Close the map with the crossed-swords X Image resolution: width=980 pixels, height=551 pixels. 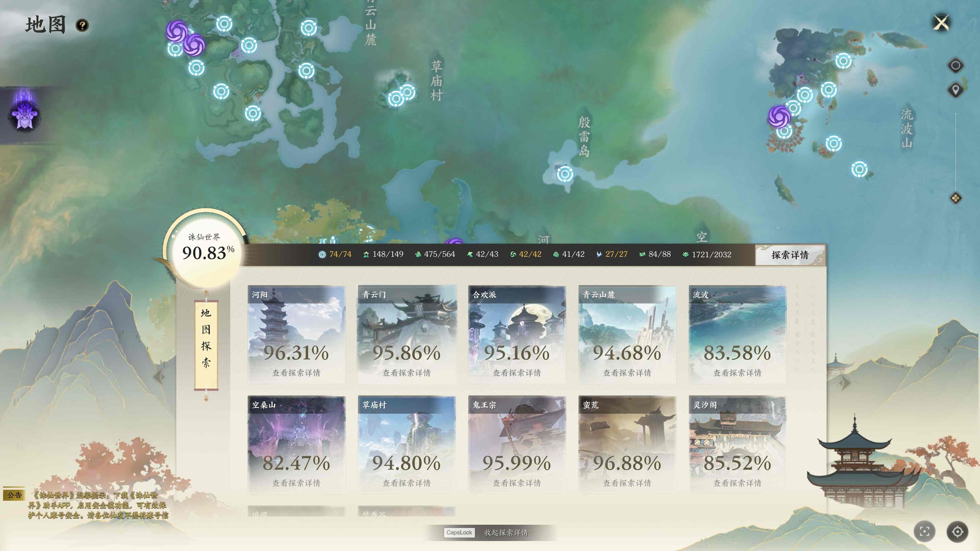coord(941,22)
